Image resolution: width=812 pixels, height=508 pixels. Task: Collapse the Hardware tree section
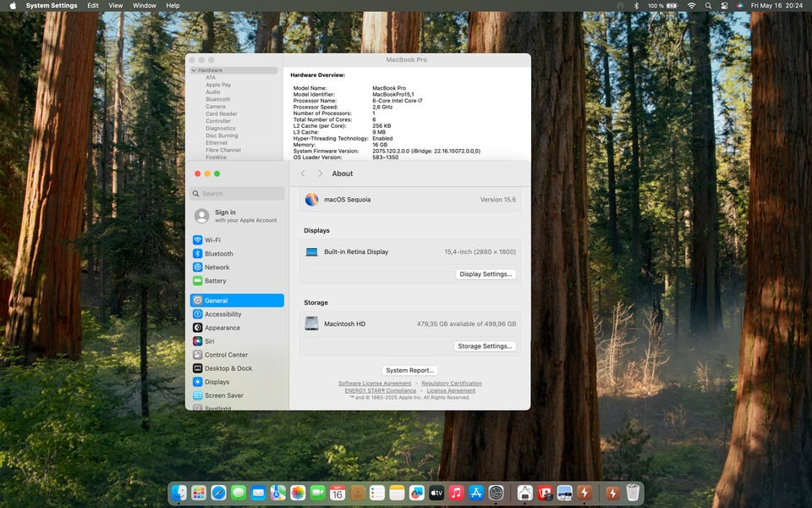[194, 70]
